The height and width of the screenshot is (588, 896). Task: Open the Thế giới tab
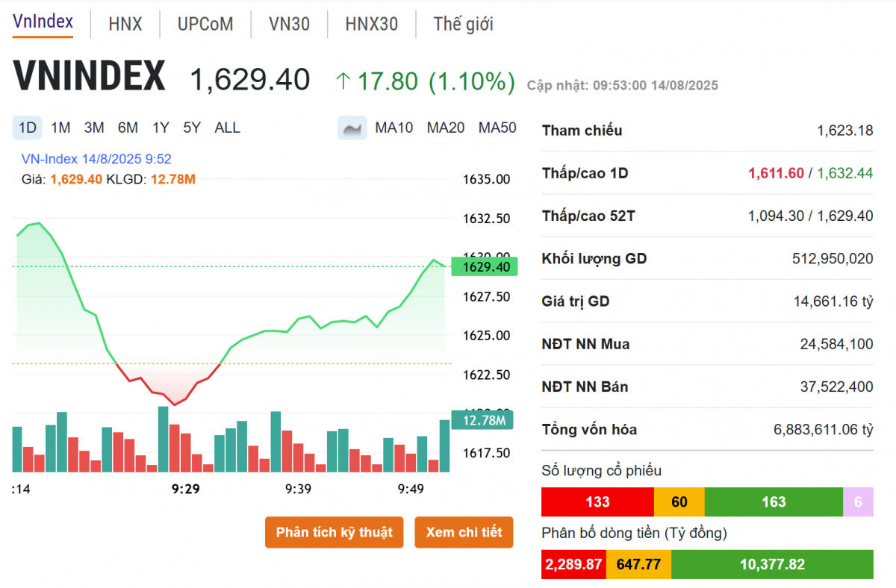point(463,24)
